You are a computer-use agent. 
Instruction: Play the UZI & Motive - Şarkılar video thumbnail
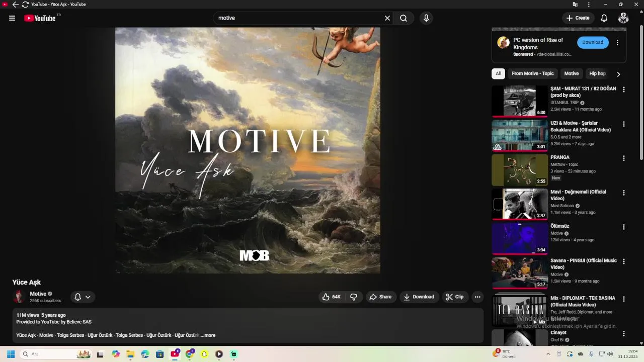pos(520,135)
